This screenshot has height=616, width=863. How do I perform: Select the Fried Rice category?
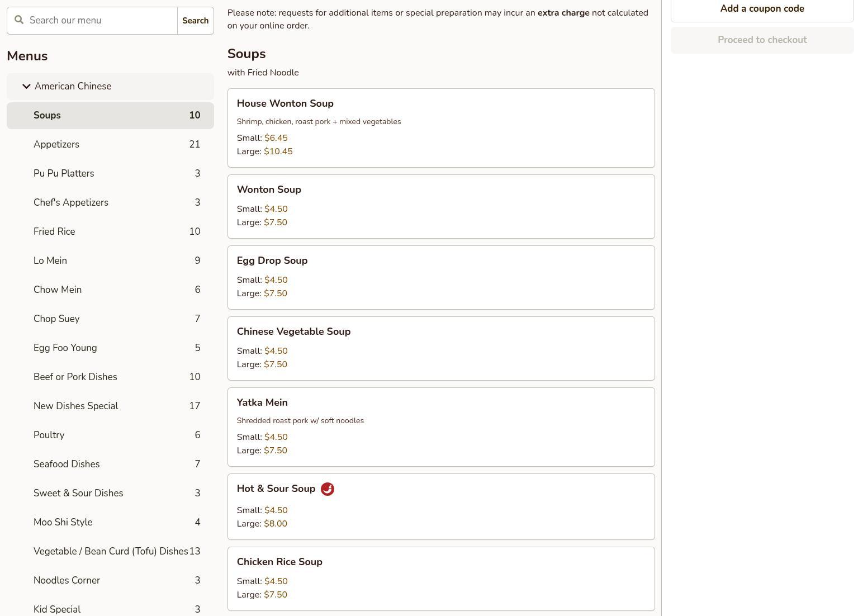(x=110, y=232)
